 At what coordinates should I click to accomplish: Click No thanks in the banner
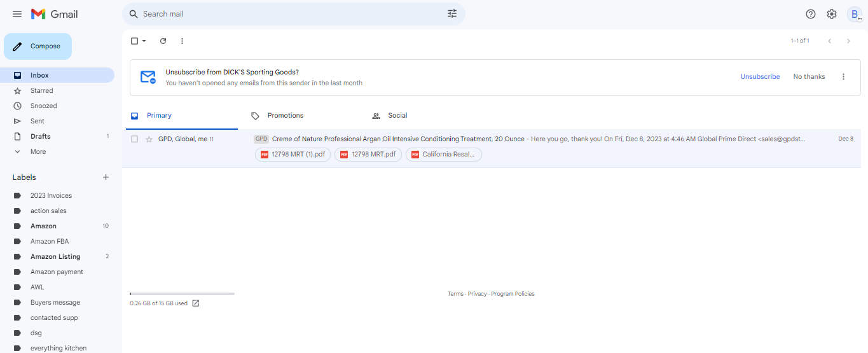tap(809, 77)
